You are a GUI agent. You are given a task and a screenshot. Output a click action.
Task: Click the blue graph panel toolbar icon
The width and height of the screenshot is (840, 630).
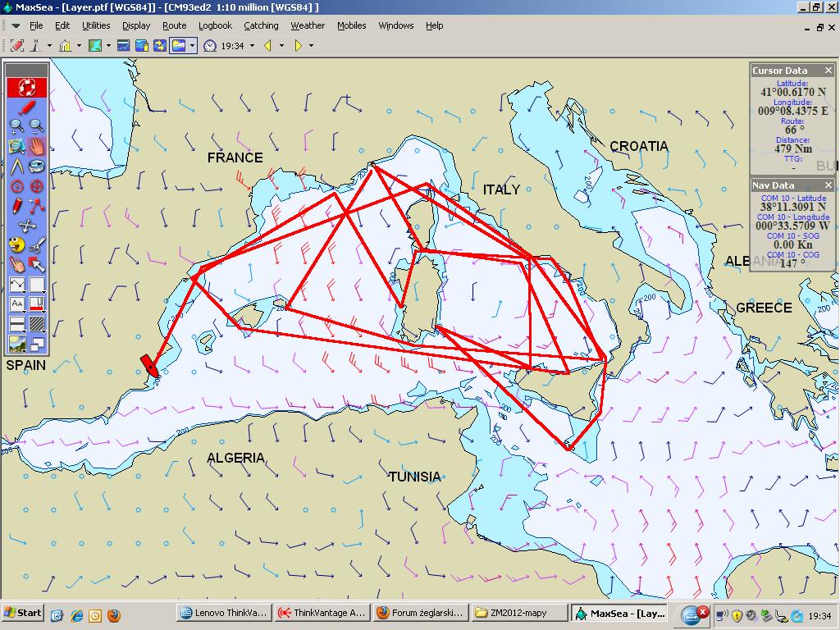click(124, 46)
